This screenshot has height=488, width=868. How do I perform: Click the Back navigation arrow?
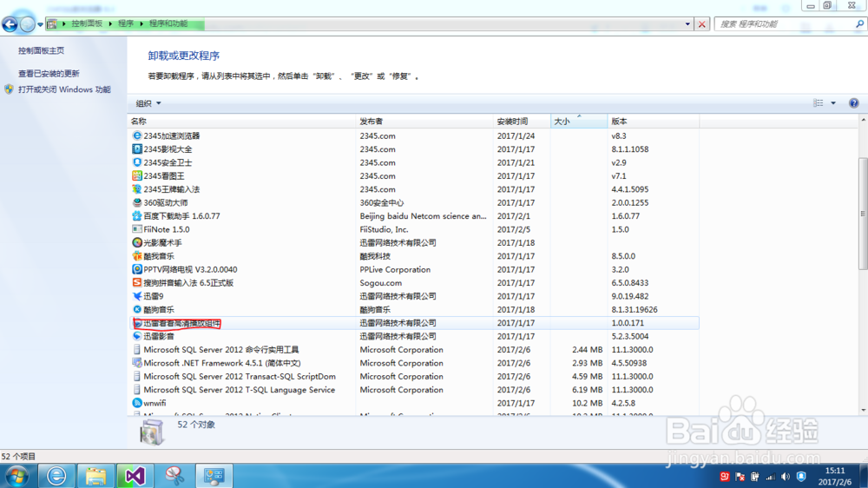click(x=10, y=23)
